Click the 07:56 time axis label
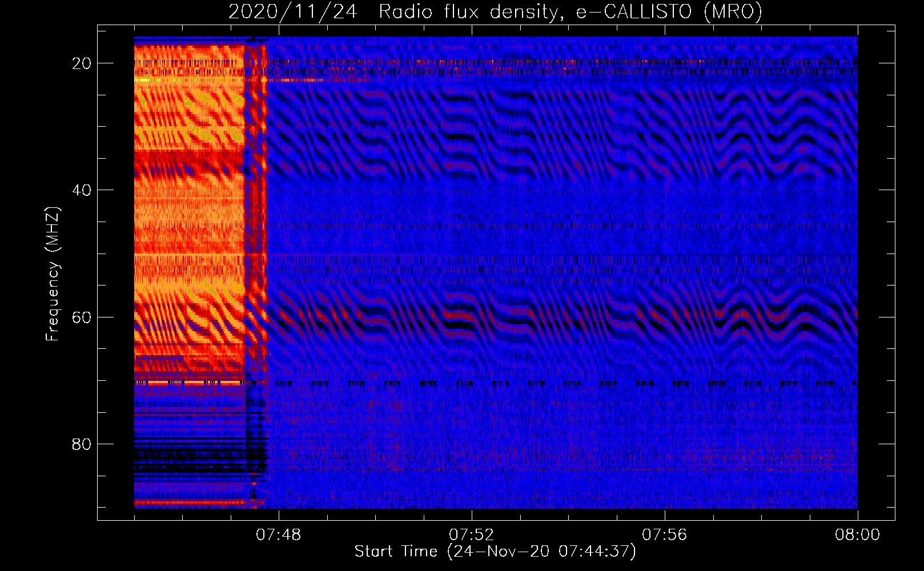The height and width of the screenshot is (571, 924). 665,535
